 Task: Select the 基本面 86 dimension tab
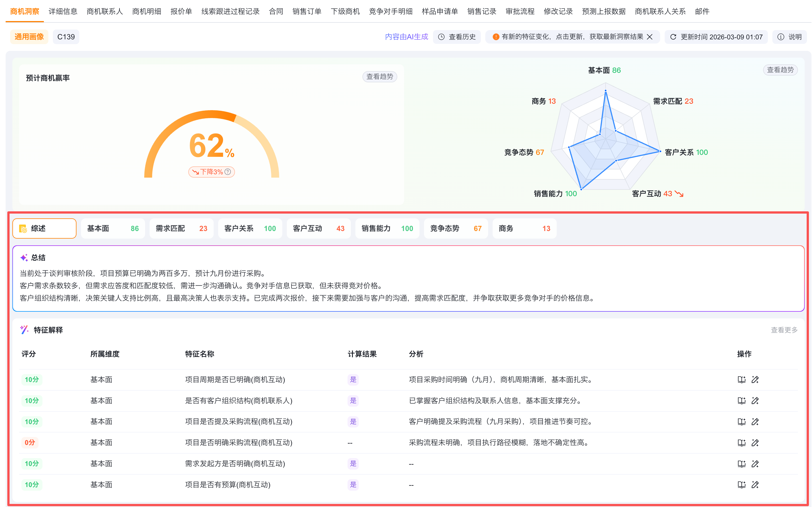[113, 228]
